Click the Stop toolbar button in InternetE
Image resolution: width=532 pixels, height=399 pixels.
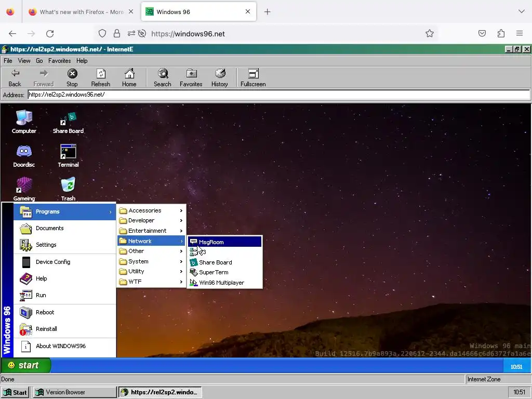point(72,78)
